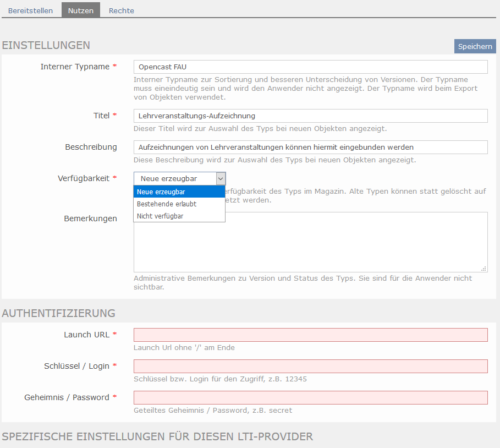
Task: Click the Schlüssel / Login input field
Action: (x=310, y=366)
